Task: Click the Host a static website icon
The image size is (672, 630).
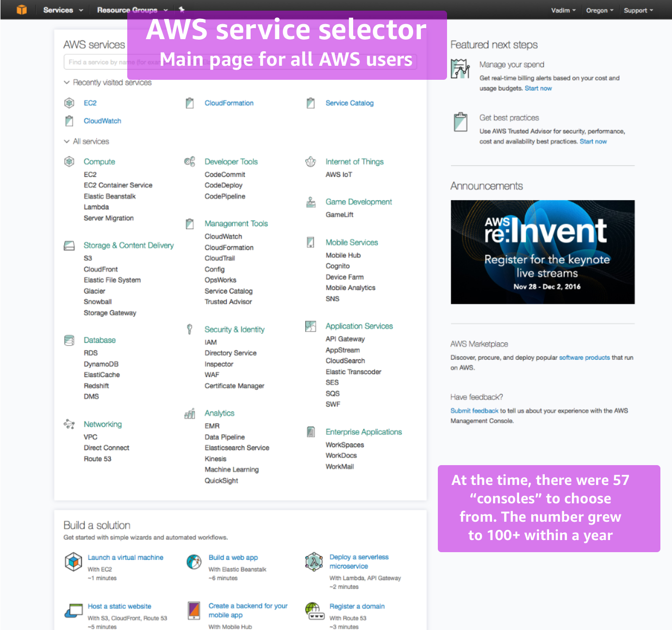Action: [x=74, y=611]
